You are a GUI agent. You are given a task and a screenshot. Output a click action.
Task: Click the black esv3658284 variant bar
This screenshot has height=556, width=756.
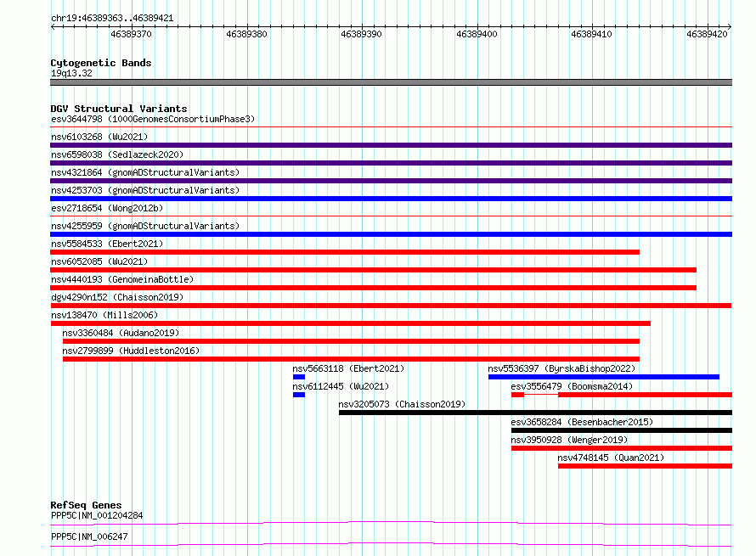point(622,430)
